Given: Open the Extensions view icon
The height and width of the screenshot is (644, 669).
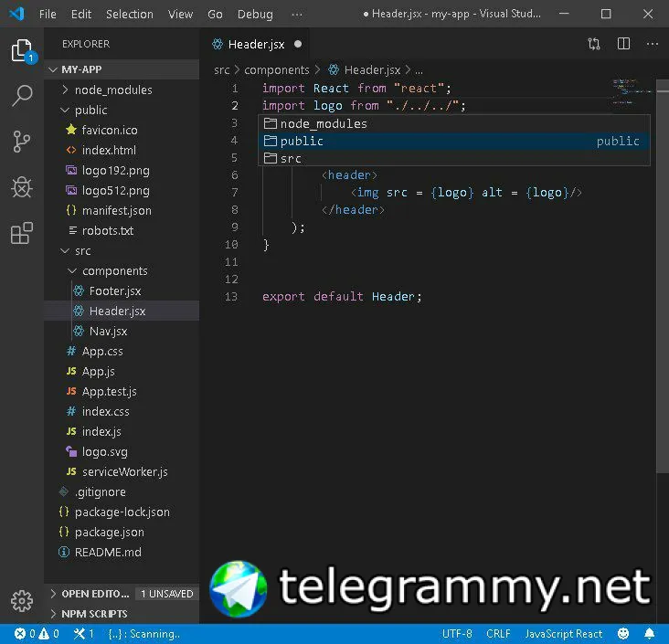Looking at the screenshot, I should 22,233.
